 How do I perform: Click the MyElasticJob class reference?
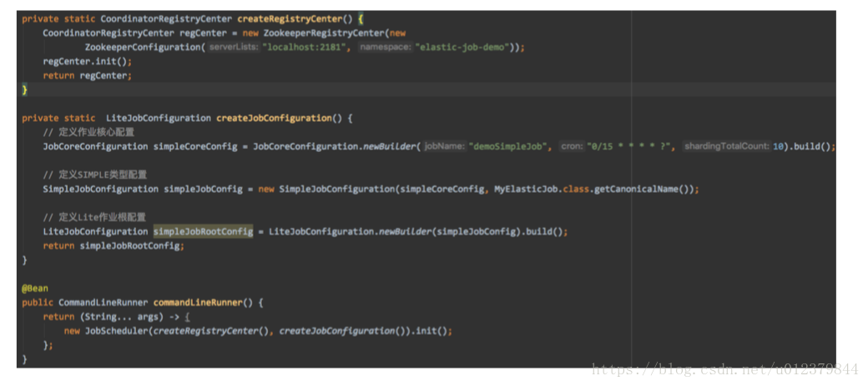(x=525, y=190)
